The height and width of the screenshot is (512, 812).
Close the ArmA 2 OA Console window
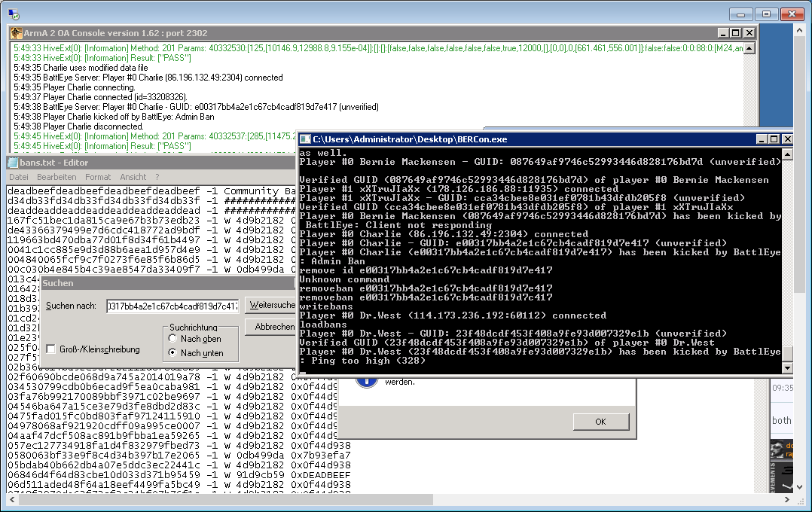coord(749,33)
